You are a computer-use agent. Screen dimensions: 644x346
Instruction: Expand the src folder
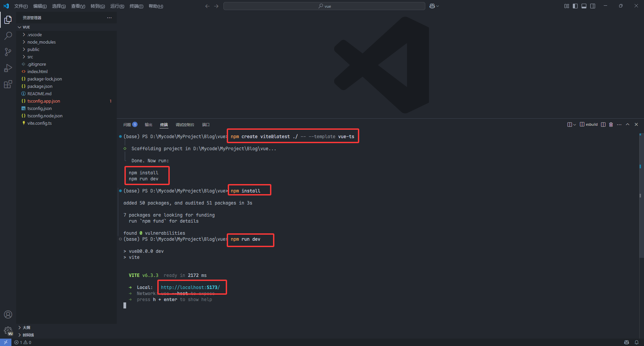tap(30, 57)
